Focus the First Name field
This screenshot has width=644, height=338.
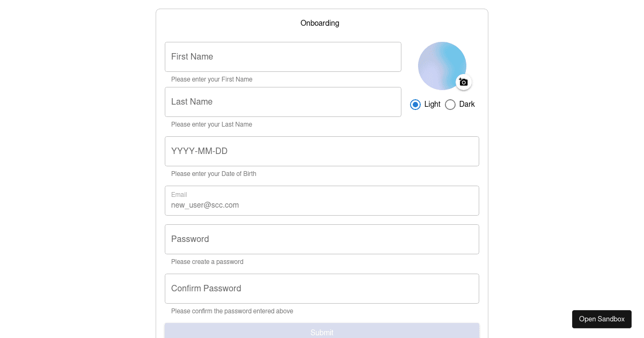(x=283, y=57)
